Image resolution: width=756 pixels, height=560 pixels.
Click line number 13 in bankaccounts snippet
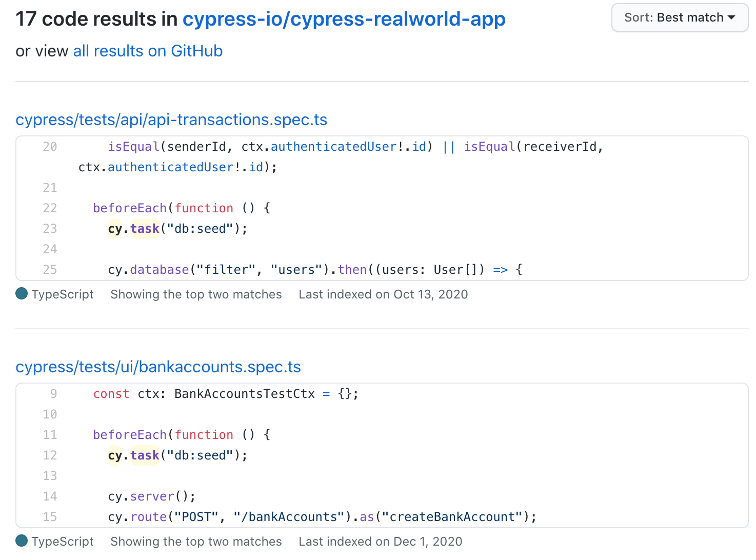(x=50, y=476)
